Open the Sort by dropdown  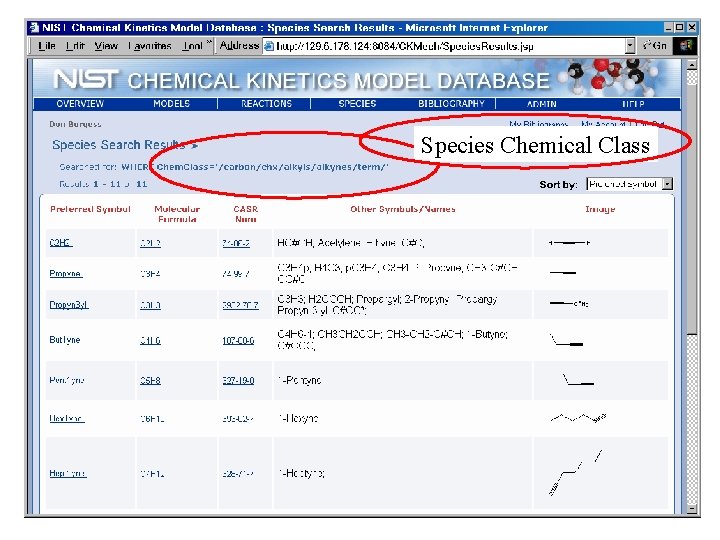pos(630,184)
